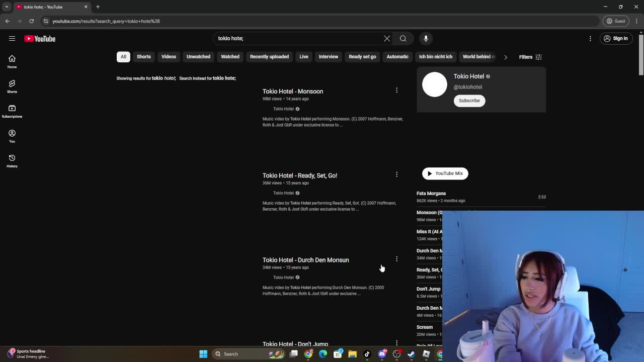Go to the YouTube logo home link
The image size is (644, 362).
40,39
